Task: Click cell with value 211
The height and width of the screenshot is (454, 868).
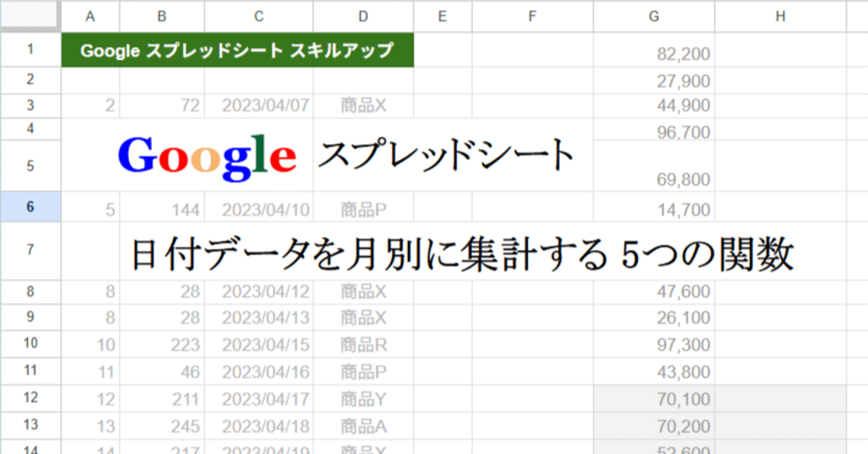Action: point(162,398)
